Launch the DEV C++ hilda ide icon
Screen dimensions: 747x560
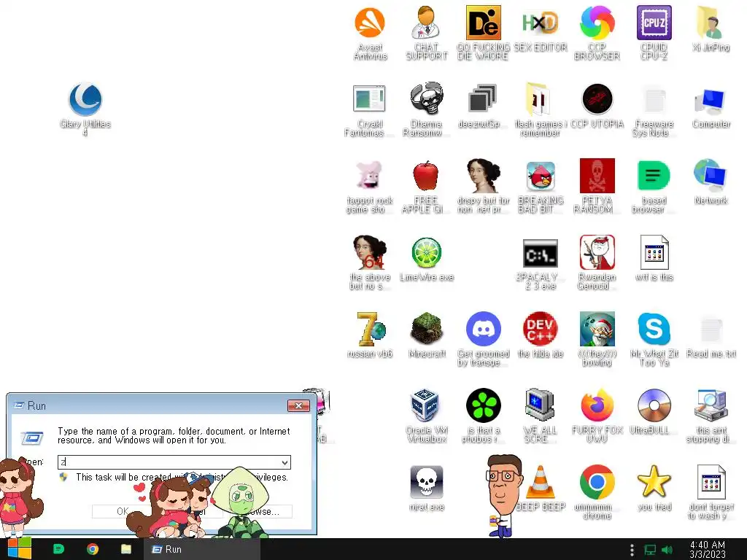tap(541, 329)
